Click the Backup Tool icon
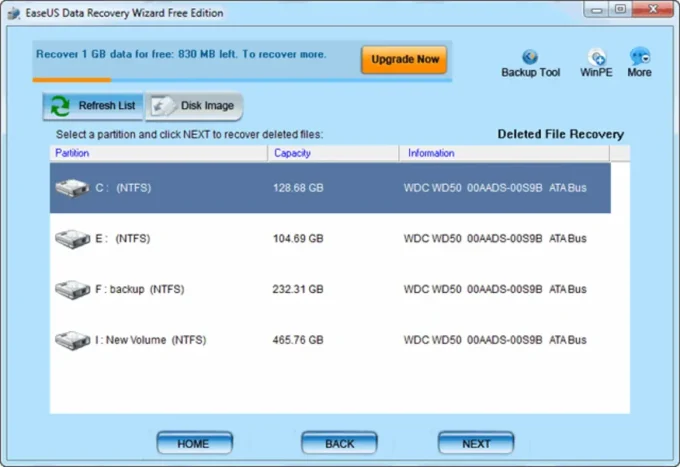Viewport: 680px width, 467px height. [x=530, y=57]
